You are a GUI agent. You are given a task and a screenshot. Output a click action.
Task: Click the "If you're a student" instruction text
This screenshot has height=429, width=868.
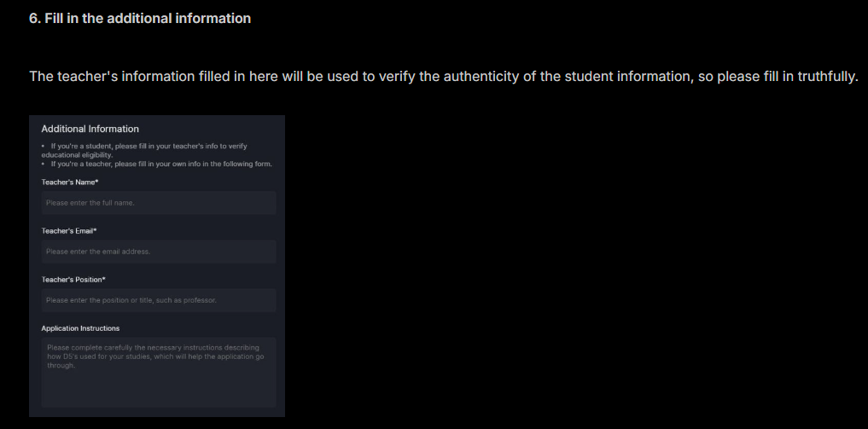(x=144, y=150)
